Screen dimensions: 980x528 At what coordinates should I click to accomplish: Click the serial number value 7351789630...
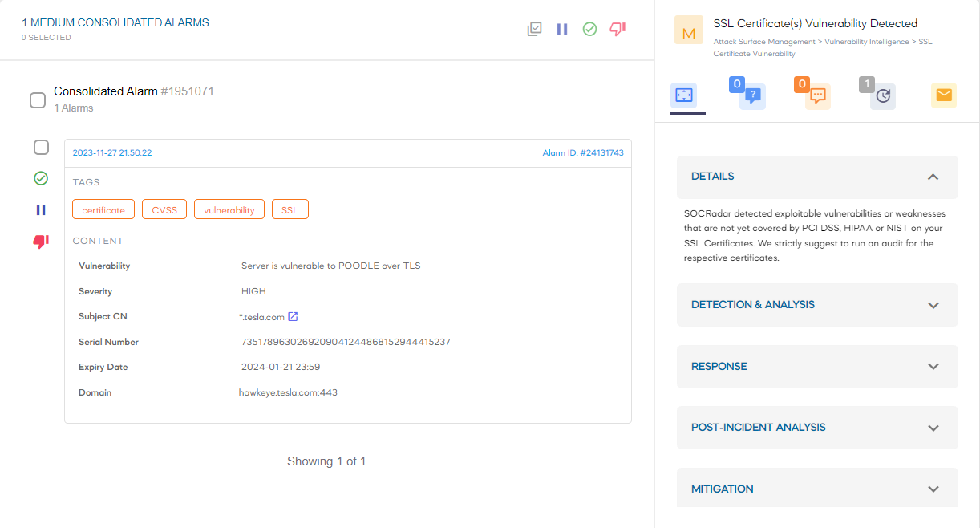click(346, 342)
